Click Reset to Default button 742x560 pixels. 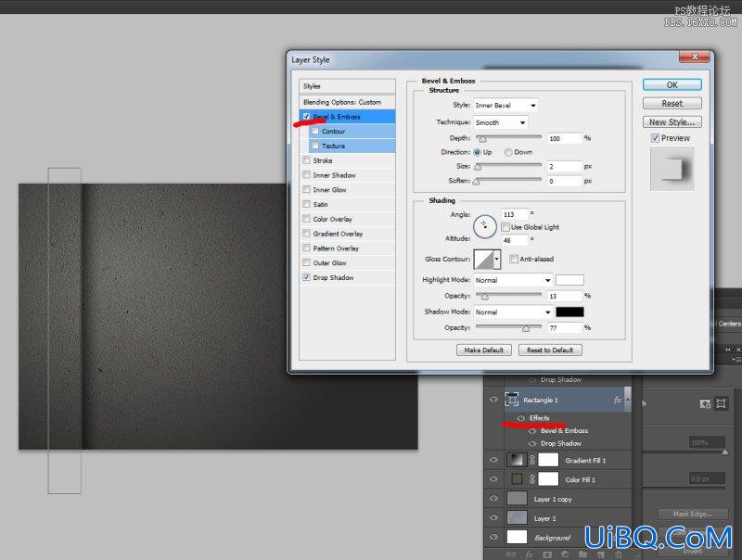(550, 350)
